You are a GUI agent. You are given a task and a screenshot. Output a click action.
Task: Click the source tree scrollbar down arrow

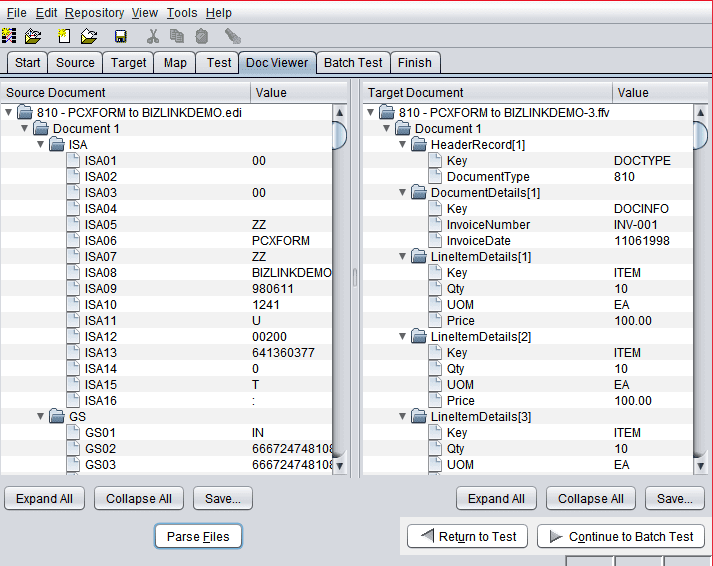point(339,465)
